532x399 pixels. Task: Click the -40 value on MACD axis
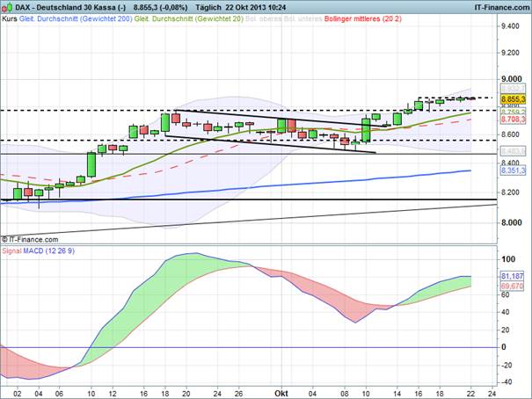(x=505, y=382)
